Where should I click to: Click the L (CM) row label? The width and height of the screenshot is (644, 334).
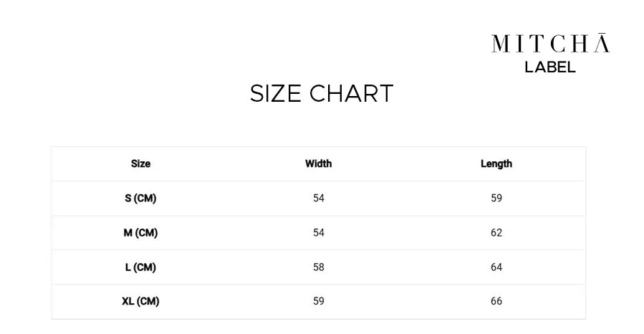point(140,267)
